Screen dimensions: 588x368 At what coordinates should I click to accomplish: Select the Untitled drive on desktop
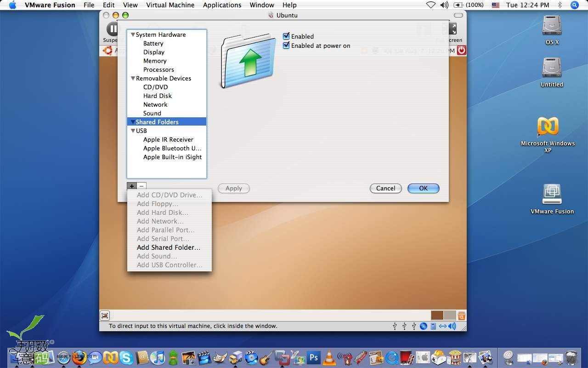[552, 72]
